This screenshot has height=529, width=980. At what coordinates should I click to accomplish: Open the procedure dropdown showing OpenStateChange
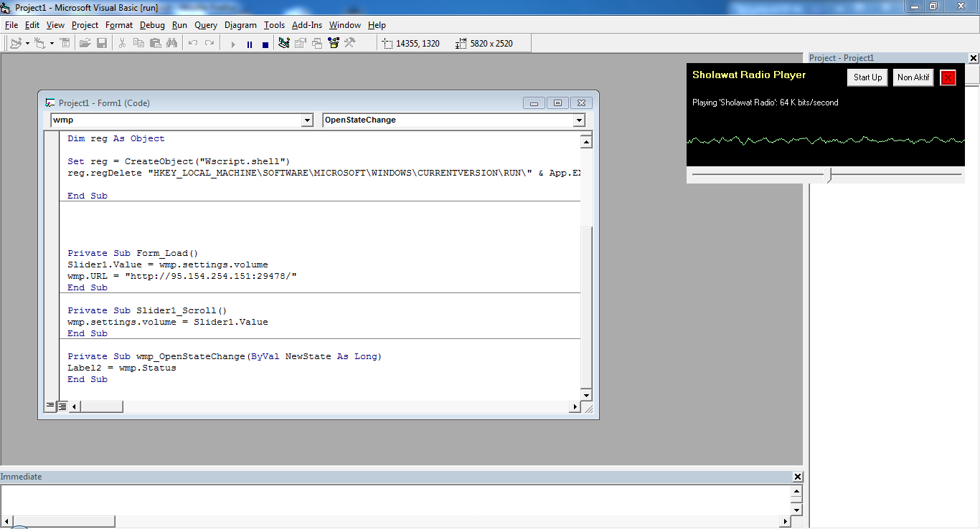(x=452, y=120)
